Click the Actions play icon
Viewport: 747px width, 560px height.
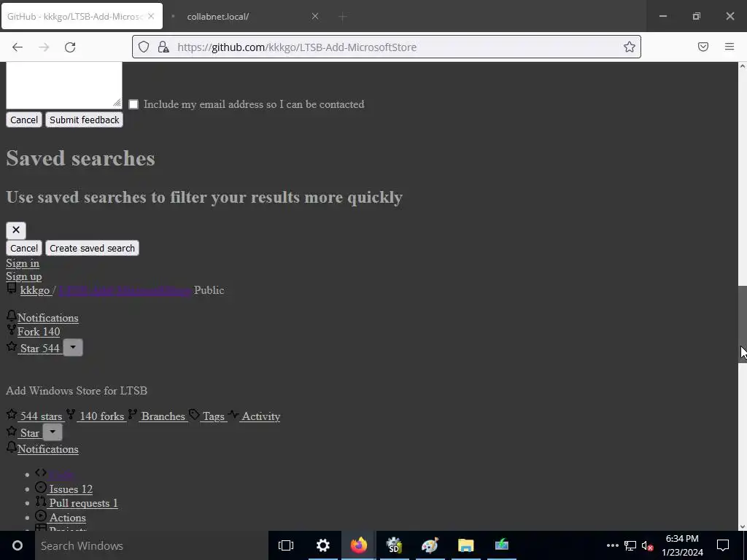(41, 516)
